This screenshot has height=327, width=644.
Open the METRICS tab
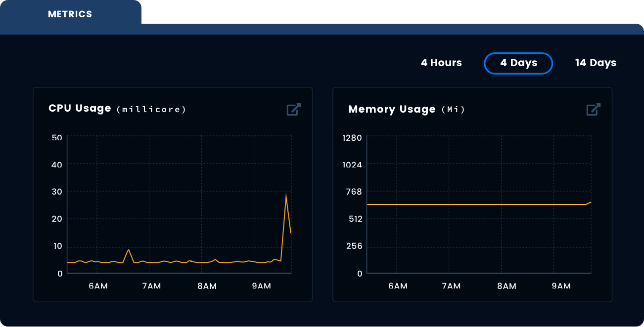tap(70, 14)
